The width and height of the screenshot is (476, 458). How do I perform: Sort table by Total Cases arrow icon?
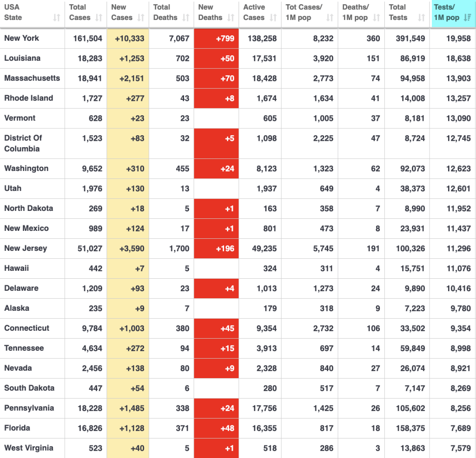pos(99,18)
